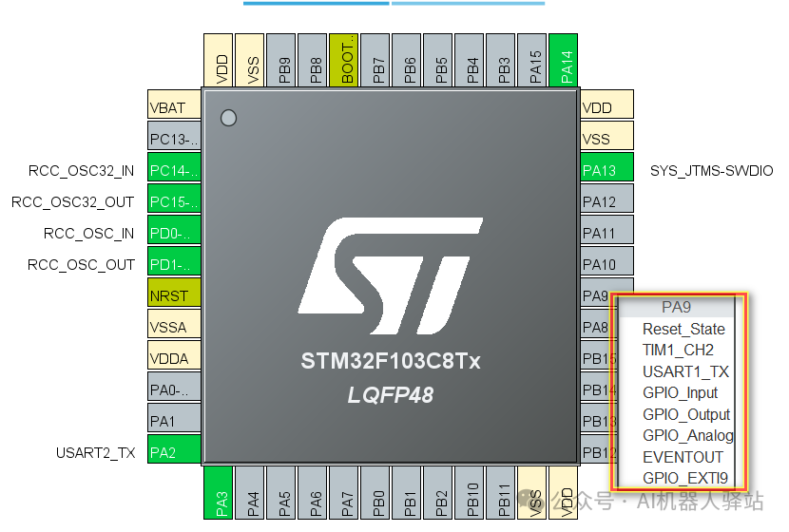Screen dimensions: 789x532
Task: Click the green PC14 pin
Action: [x=174, y=167]
